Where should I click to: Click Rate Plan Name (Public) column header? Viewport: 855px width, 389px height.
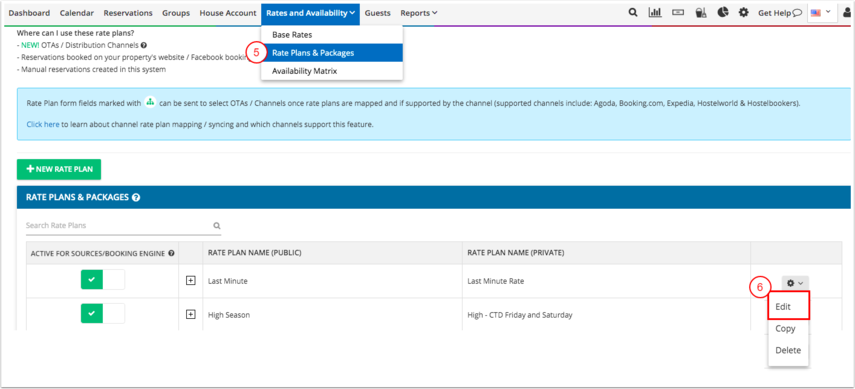point(255,253)
